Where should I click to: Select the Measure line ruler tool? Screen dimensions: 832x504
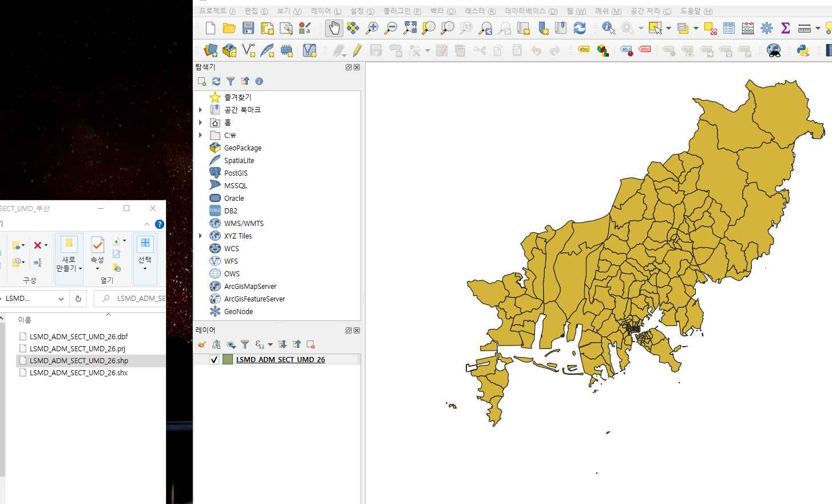click(x=805, y=28)
